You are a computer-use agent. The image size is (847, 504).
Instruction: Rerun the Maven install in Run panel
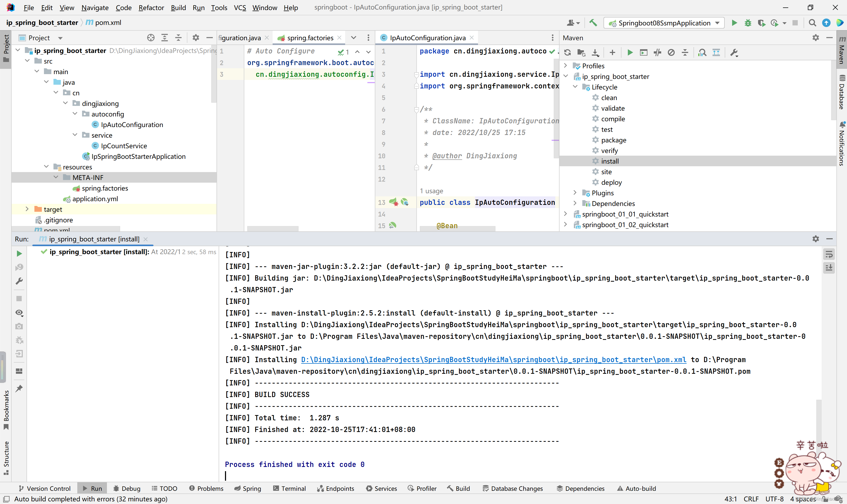pyautogui.click(x=19, y=254)
